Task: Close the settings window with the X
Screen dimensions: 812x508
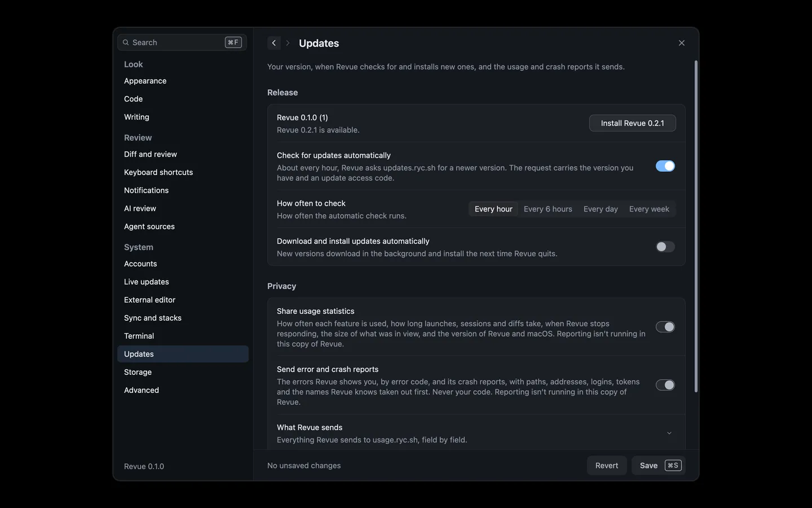Action: tap(681, 43)
